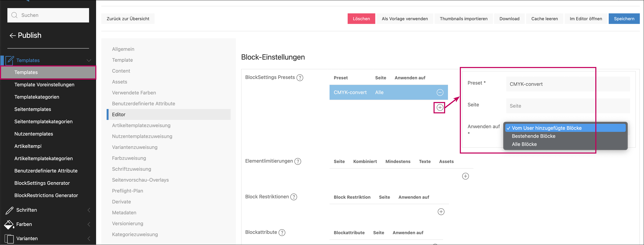
Task: Expand the Farben sidebar section
Action: (x=89, y=224)
